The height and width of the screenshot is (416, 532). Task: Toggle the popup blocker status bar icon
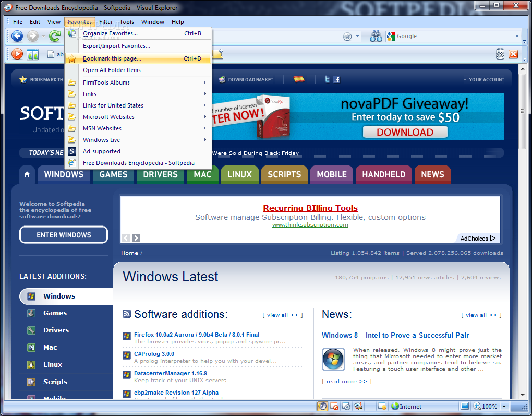[x=334, y=406]
